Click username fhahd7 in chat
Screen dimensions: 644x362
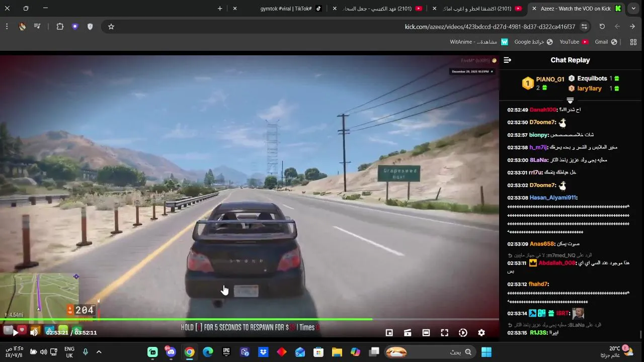538,284
